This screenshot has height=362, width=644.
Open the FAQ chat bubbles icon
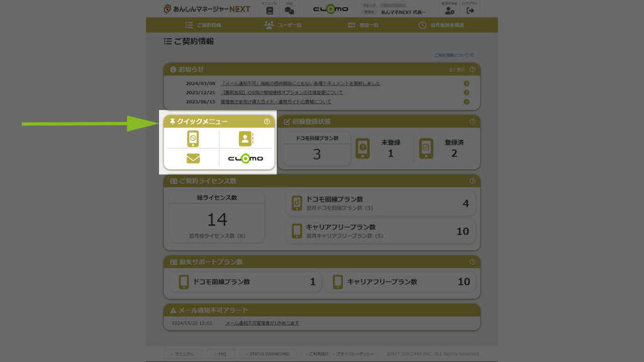tap(289, 11)
